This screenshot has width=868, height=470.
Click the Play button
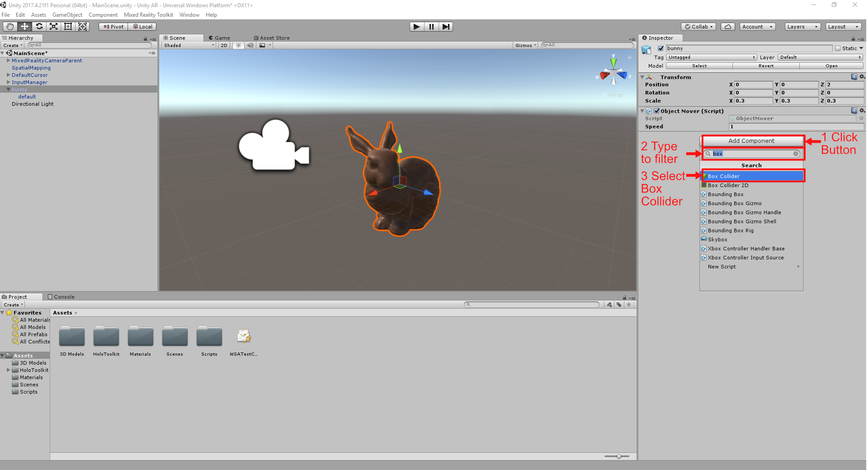(416, 27)
